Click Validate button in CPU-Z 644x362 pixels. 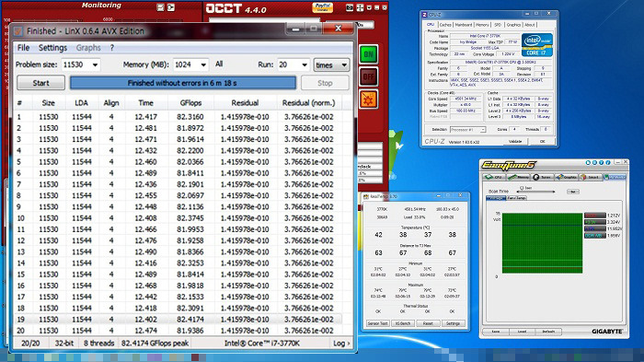(515, 141)
